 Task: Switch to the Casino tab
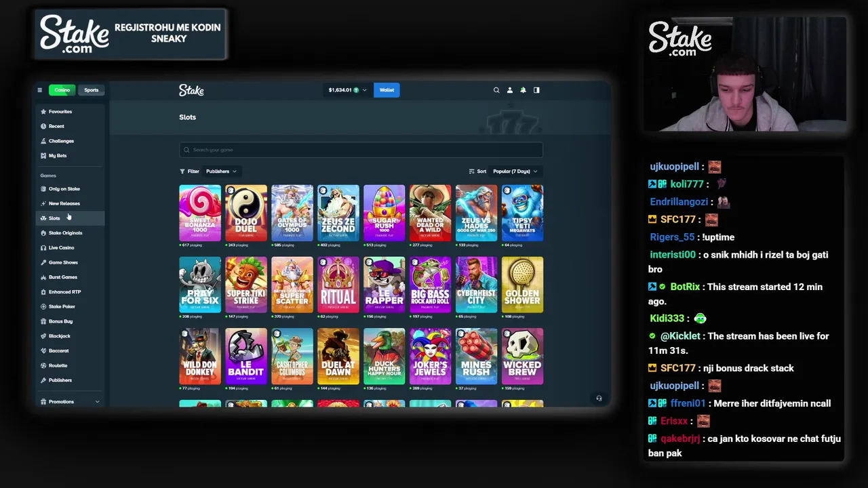point(62,90)
